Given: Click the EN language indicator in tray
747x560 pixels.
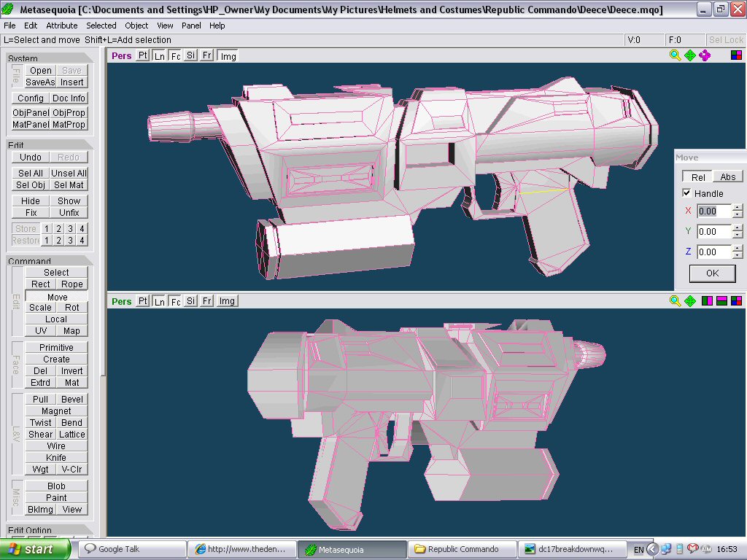Looking at the screenshot, I should (638, 550).
